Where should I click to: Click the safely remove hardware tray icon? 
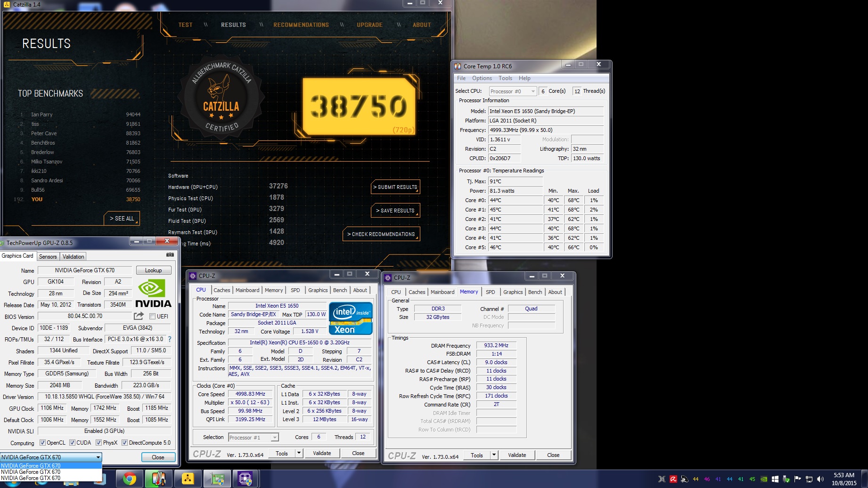pyautogui.click(x=786, y=479)
